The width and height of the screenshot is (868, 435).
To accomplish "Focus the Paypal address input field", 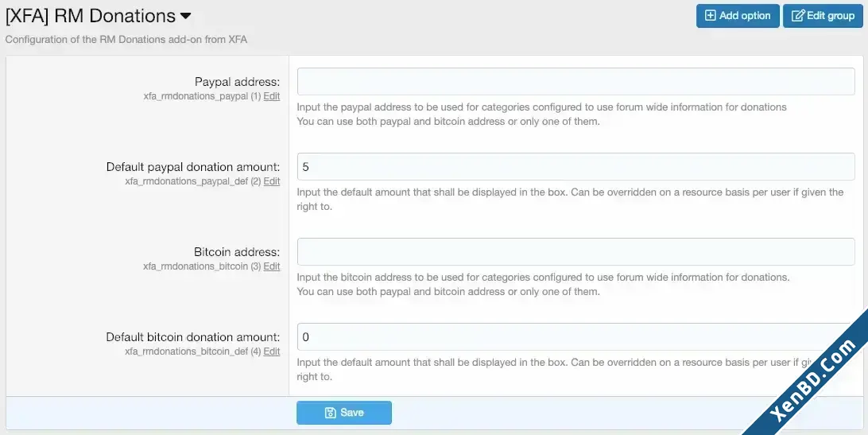I will coord(575,81).
